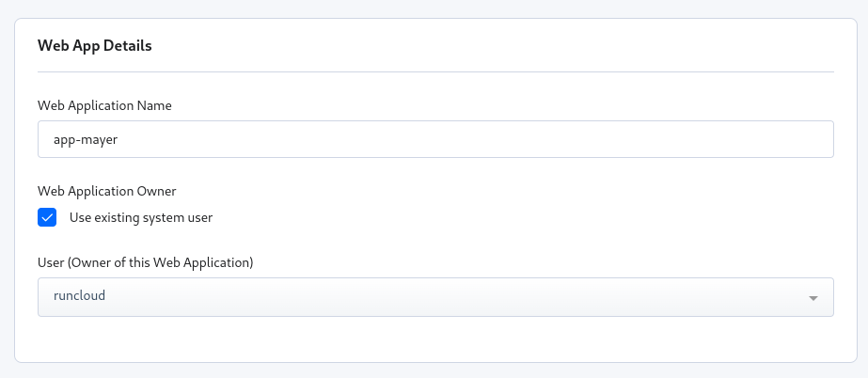Select the 'runcloud' value in the user combo box
The image size is (868, 378).
point(79,296)
